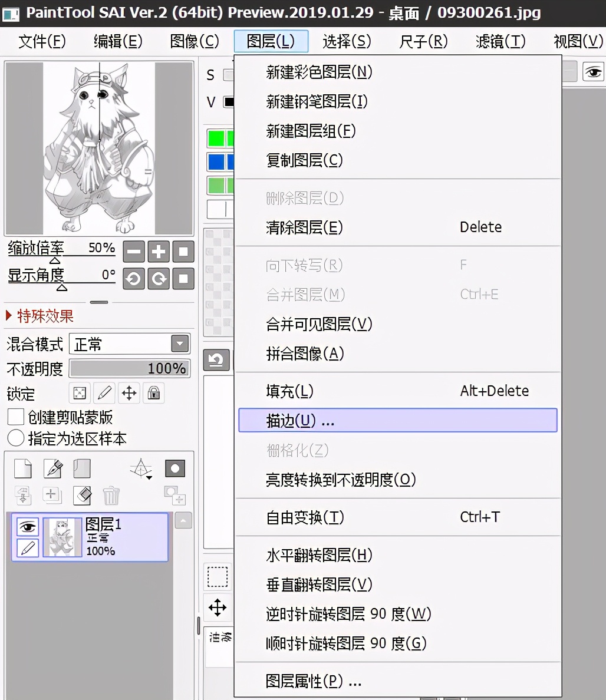Select the new pen layer icon
The height and width of the screenshot is (700, 606).
pos(52,467)
